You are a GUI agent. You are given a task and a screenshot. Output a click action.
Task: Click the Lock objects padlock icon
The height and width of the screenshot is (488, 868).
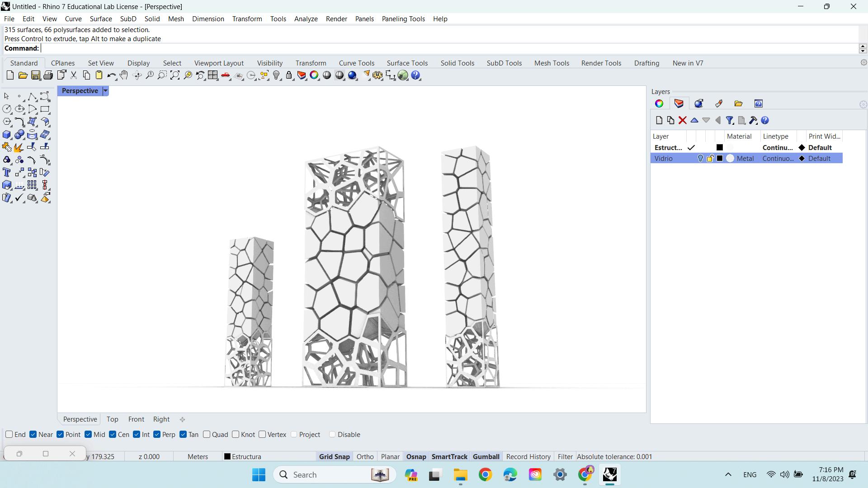pos(289,75)
